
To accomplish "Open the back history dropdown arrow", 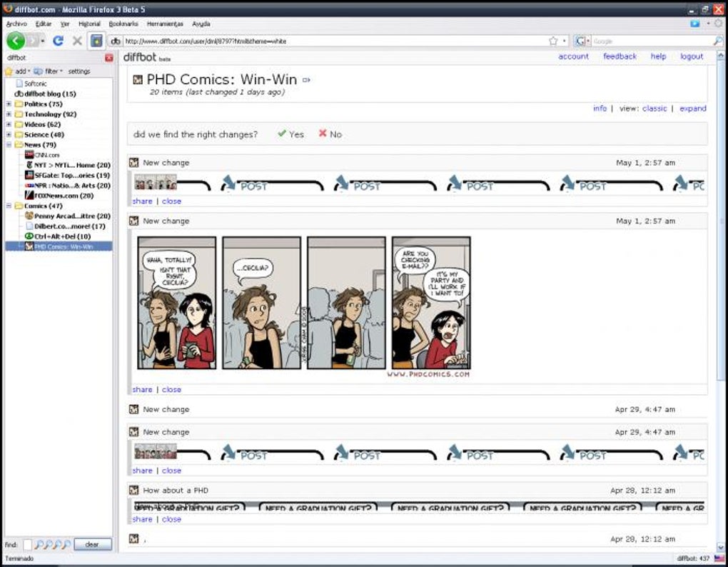I will 43,41.
